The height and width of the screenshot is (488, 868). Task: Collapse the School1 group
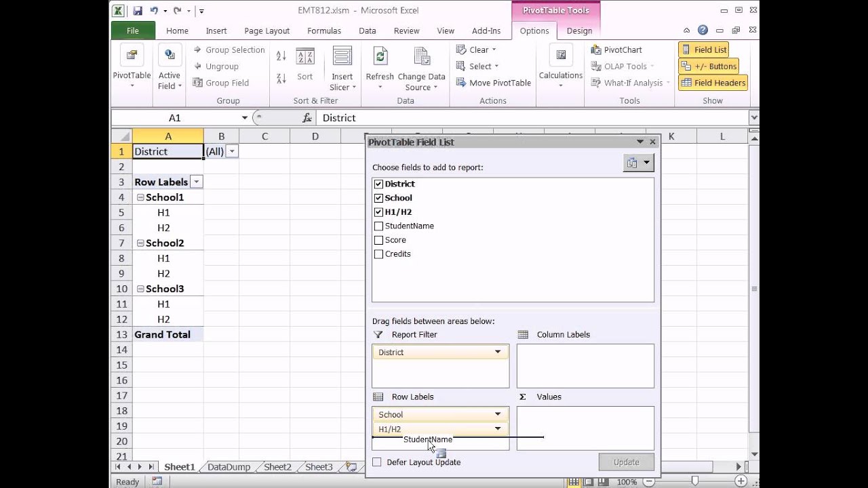(x=140, y=197)
